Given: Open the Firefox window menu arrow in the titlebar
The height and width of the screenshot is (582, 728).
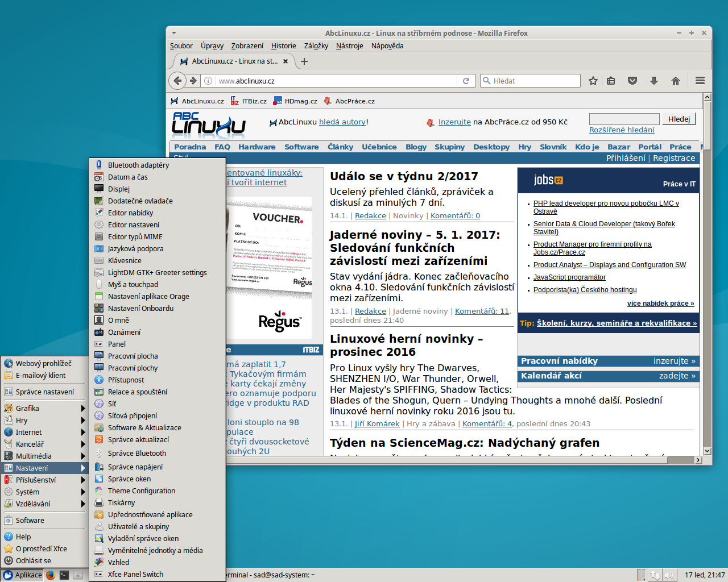Looking at the screenshot, I should tap(174, 33).
